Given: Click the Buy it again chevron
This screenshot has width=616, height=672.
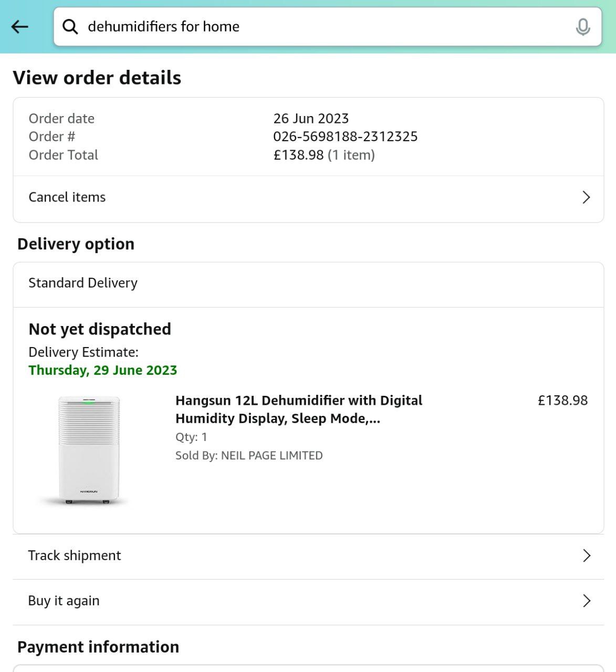Looking at the screenshot, I should 587,601.
